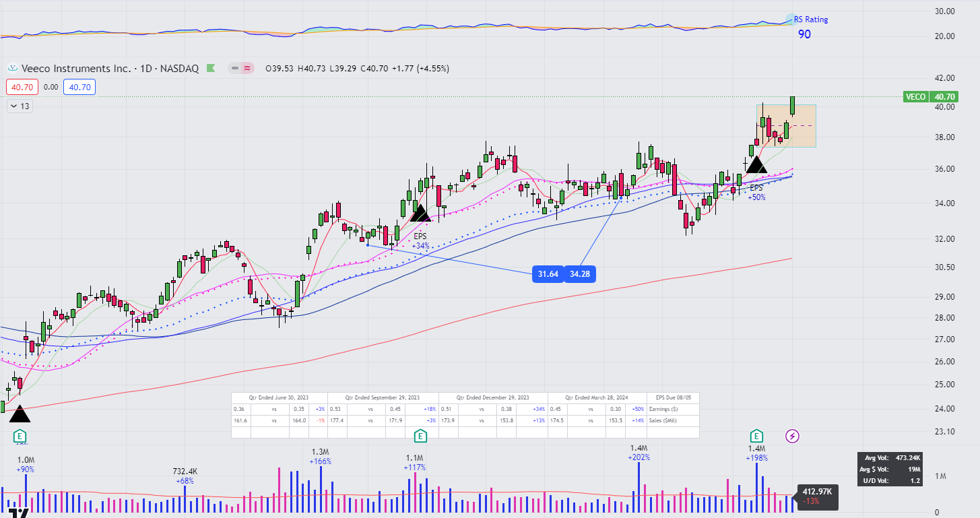
Task: Click the black triangle marker at bottom left
Action: 19,414
